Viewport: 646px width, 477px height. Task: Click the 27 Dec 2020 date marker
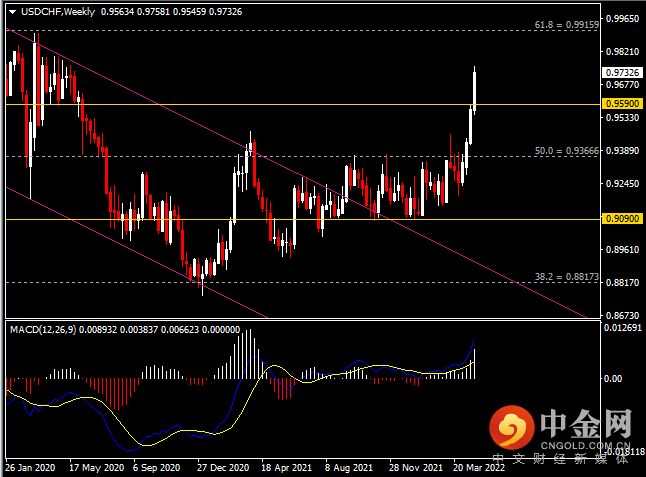point(223,468)
